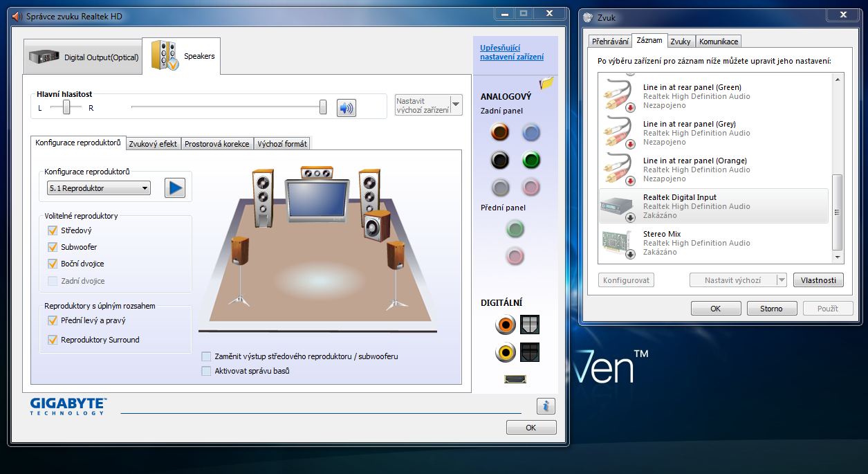Click scrollbar down arrow in recording list
Image resolution: width=868 pixels, height=474 pixels.
tap(838, 257)
